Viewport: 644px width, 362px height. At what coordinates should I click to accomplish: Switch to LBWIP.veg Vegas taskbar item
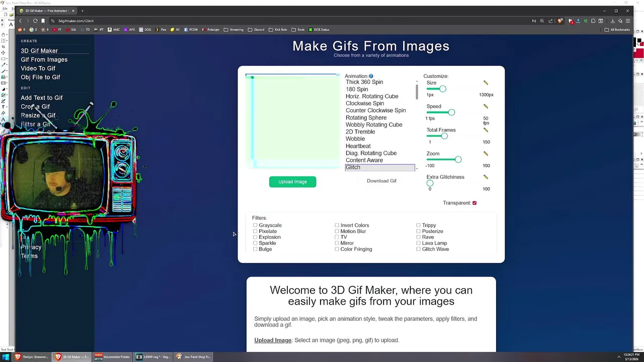(153, 357)
